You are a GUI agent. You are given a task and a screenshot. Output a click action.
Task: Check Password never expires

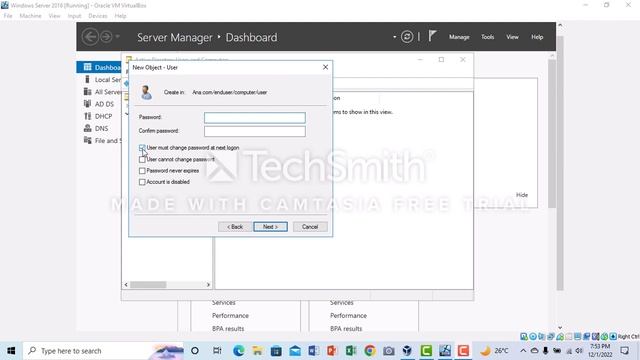(142, 171)
